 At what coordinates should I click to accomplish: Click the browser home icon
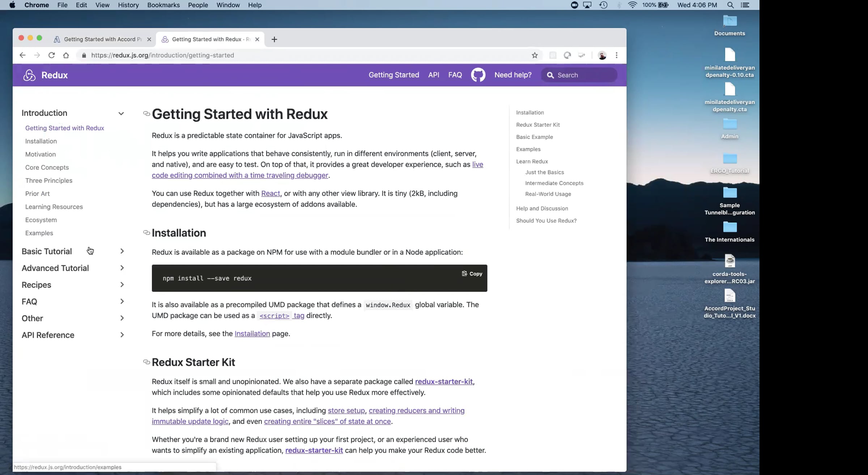(x=66, y=55)
